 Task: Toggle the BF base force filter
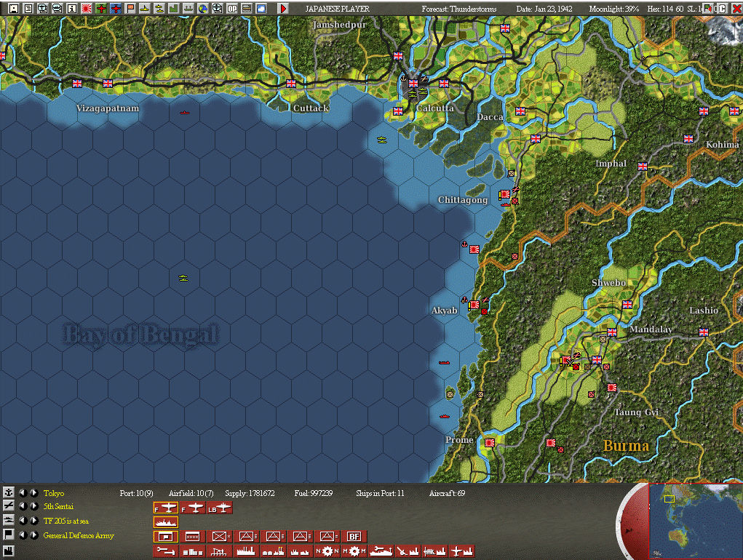pyautogui.click(x=354, y=536)
